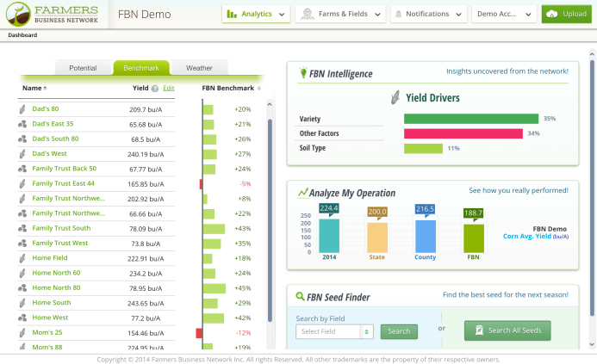The image size is (597, 364).
Task: Sort the table by Name column
Action: 34,88
